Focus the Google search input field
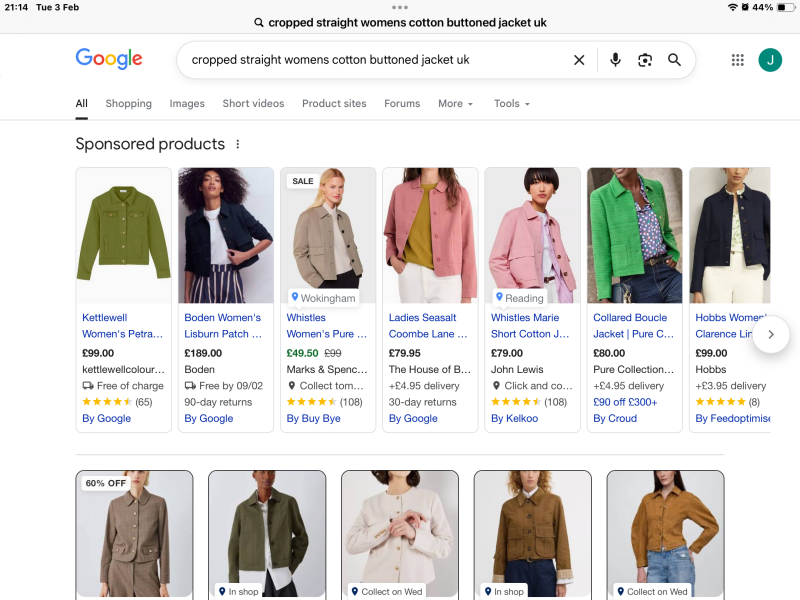Image resolution: width=800 pixels, height=600 pixels. coord(378,60)
